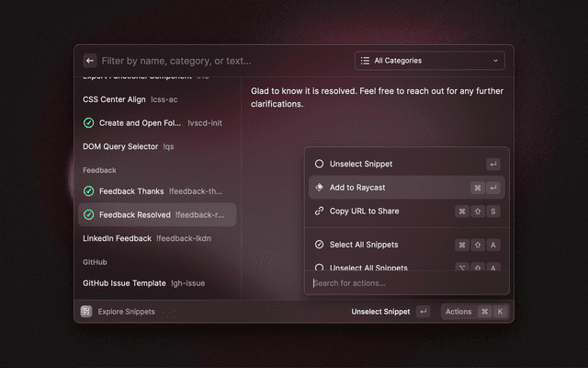This screenshot has height=368, width=588.
Task: Click the list icon in All Categories
Action: pyautogui.click(x=366, y=61)
